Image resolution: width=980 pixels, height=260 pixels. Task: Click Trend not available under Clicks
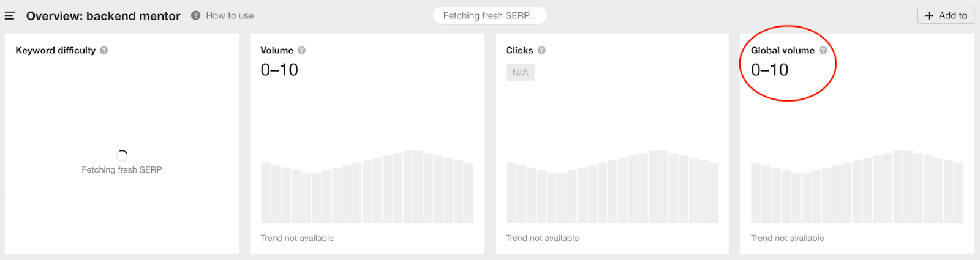coord(542,238)
